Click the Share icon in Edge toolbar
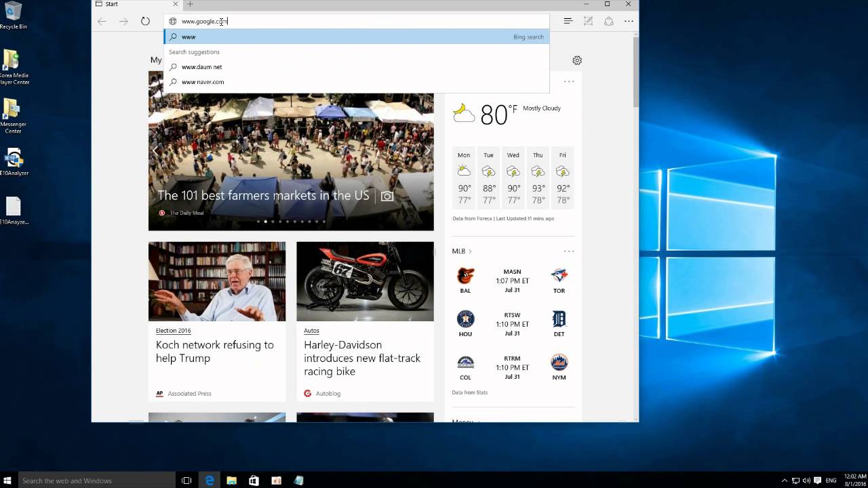The width and height of the screenshot is (868, 488). (x=609, y=21)
